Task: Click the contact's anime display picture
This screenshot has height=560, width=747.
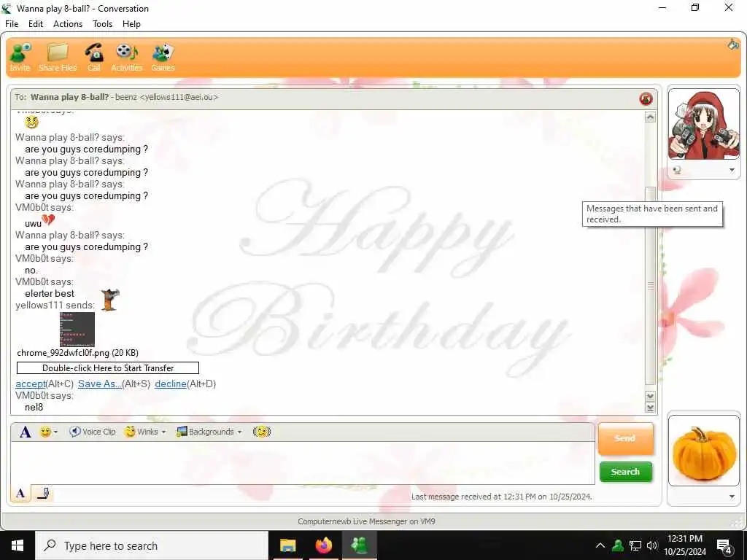Action: click(x=704, y=125)
